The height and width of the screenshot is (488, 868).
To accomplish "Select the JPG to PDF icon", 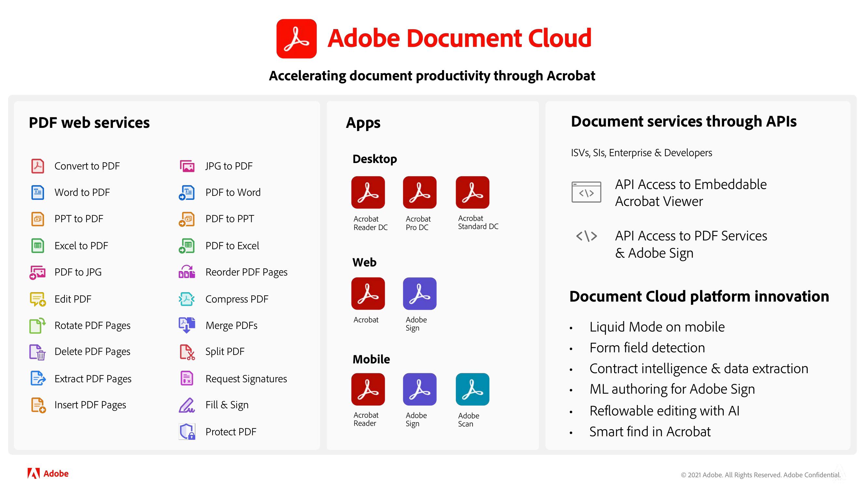I will 187,166.
